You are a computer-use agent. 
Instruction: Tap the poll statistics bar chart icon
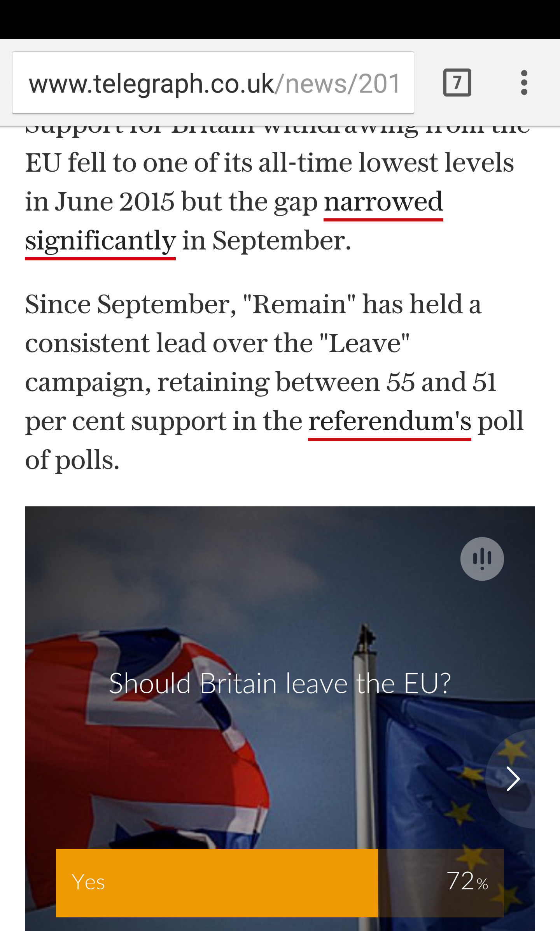click(482, 559)
